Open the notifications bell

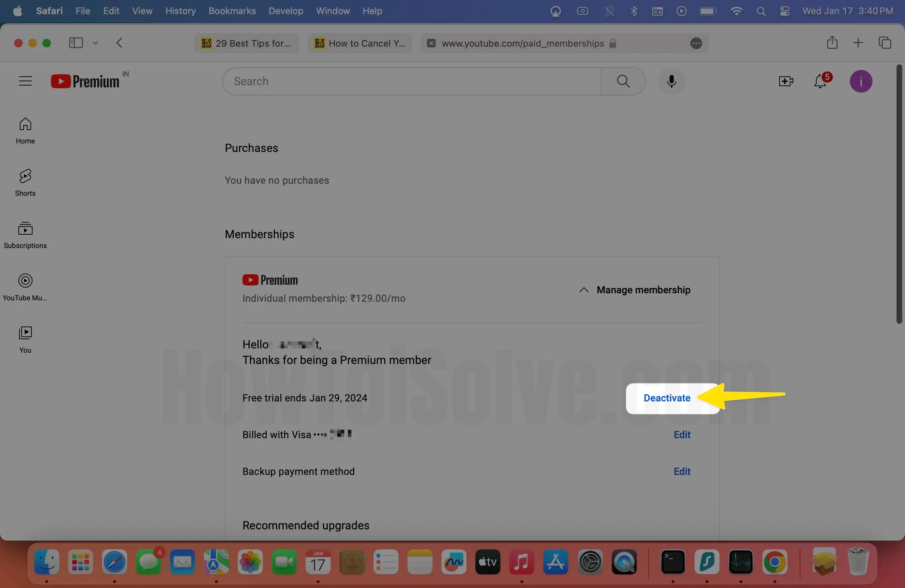tap(820, 81)
